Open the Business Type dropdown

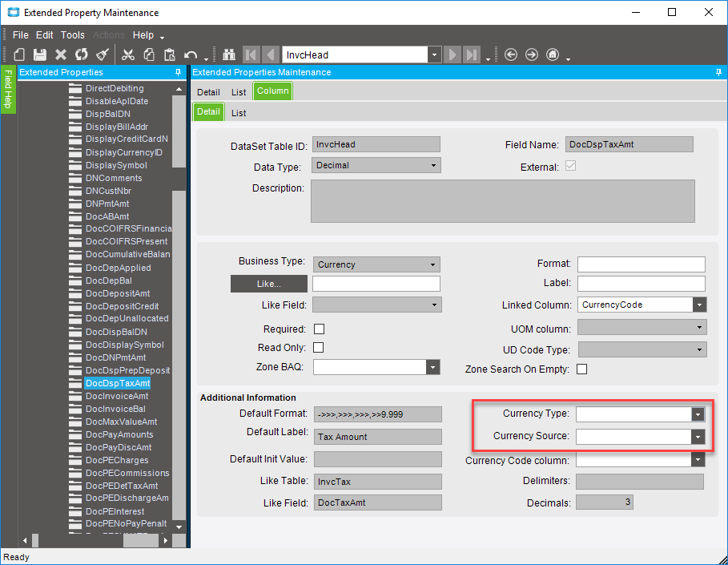click(433, 264)
